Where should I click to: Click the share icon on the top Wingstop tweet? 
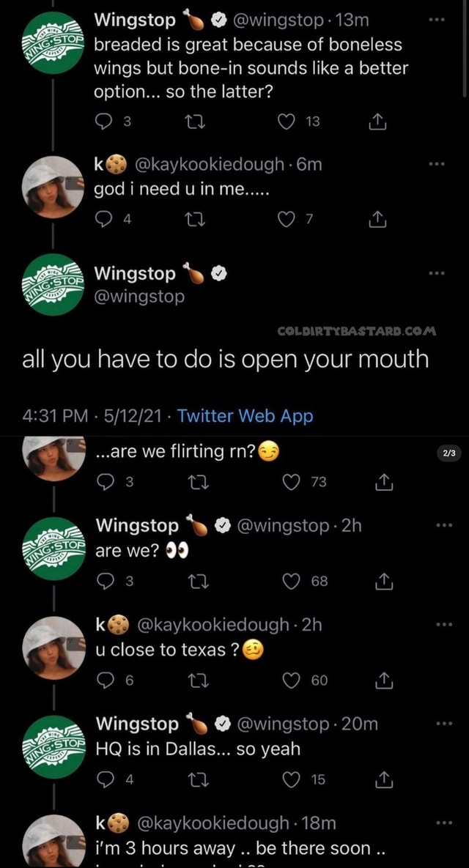click(x=377, y=122)
